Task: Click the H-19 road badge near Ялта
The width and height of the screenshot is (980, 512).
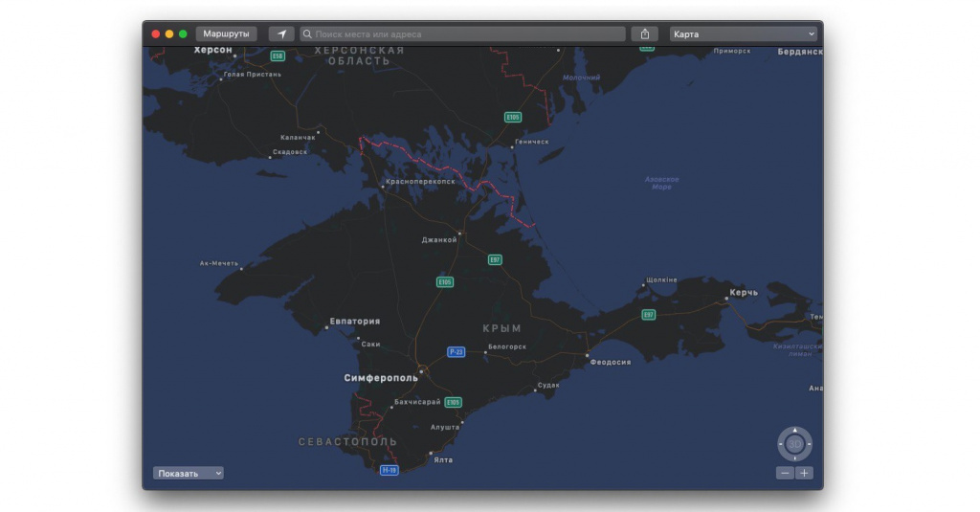Action: click(389, 470)
